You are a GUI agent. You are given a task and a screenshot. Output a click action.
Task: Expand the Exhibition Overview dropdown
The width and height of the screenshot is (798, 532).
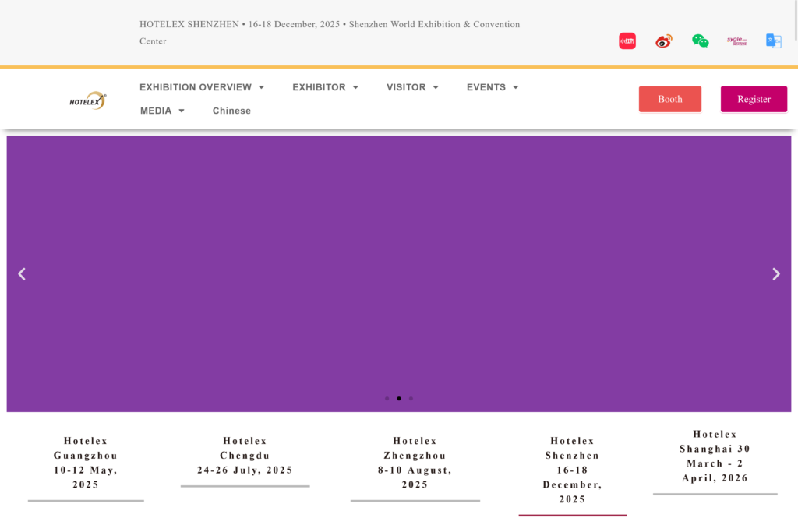(x=202, y=87)
